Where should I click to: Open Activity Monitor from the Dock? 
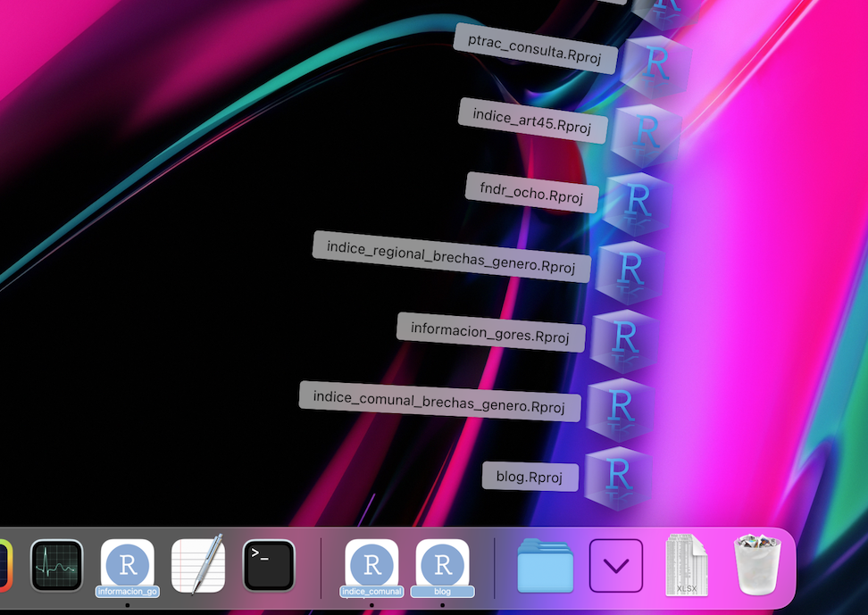pos(57,565)
